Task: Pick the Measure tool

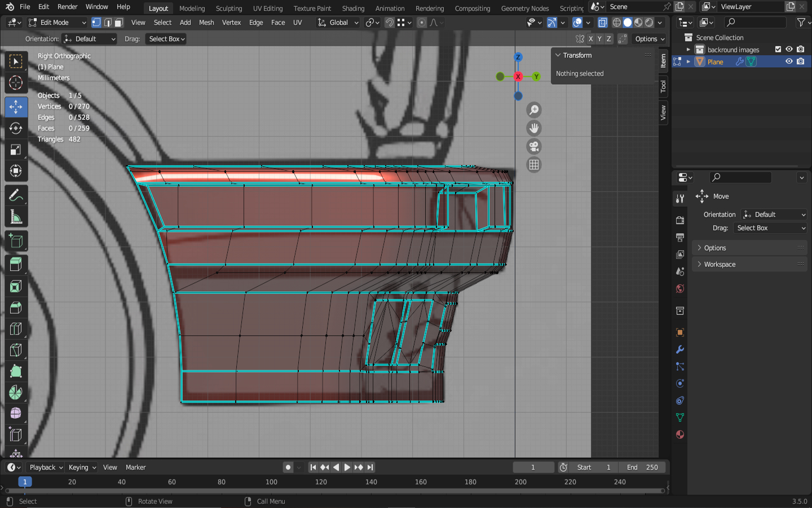Action: (16, 217)
